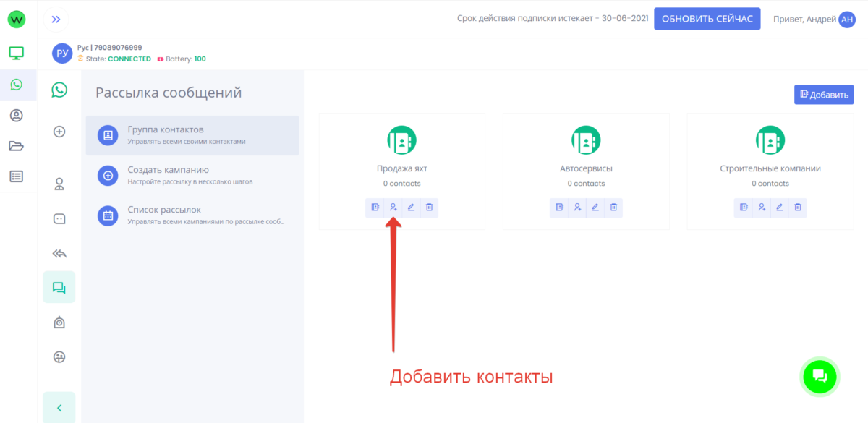The height and width of the screenshot is (423, 868).
Task: Click the Автосервисы group contact-book icon
Action: [586, 140]
